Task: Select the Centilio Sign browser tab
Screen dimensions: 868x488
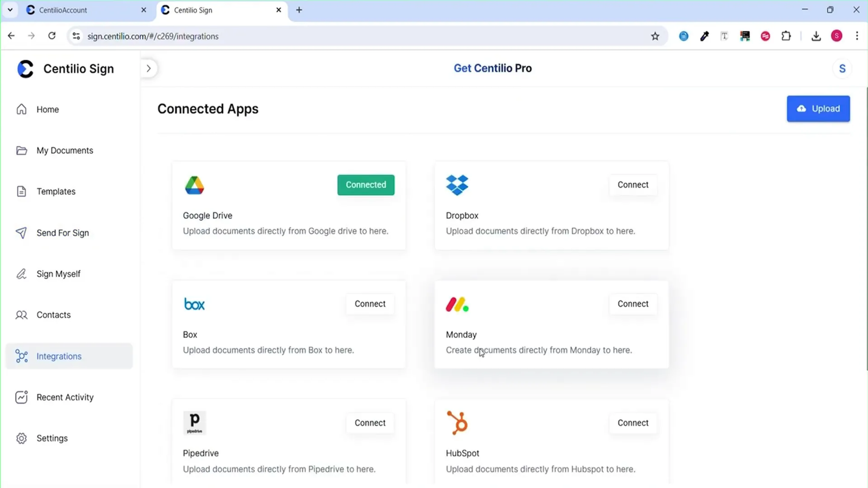Action: 222,10
